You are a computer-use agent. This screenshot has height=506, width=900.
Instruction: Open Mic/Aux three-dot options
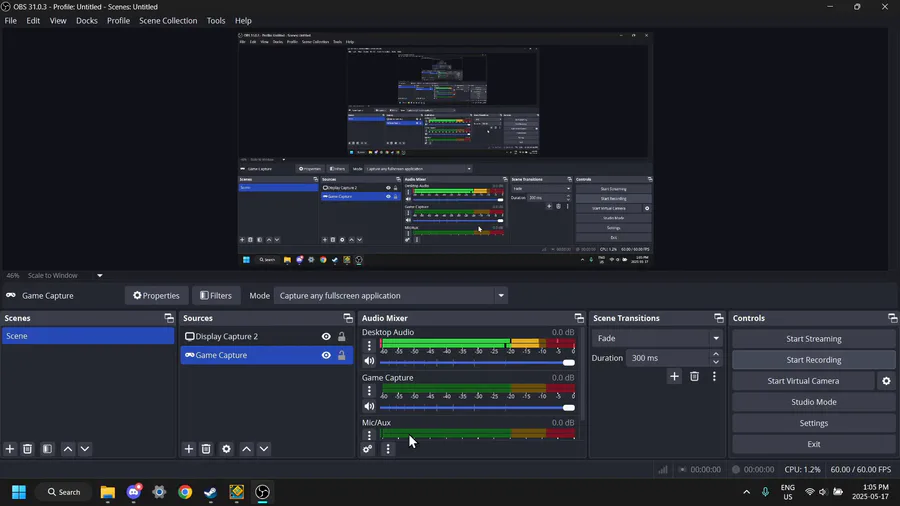369,435
